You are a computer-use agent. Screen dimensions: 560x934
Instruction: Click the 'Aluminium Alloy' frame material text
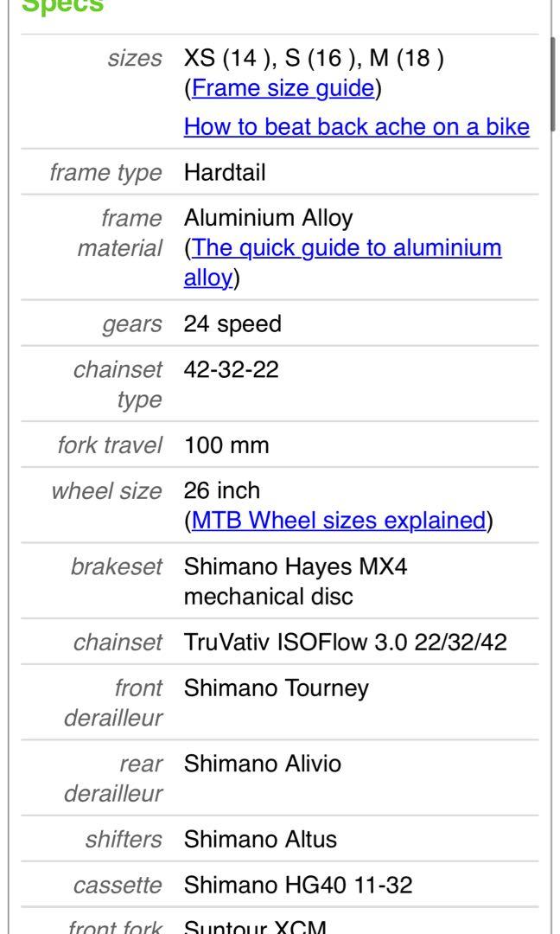pyautogui.click(x=269, y=218)
